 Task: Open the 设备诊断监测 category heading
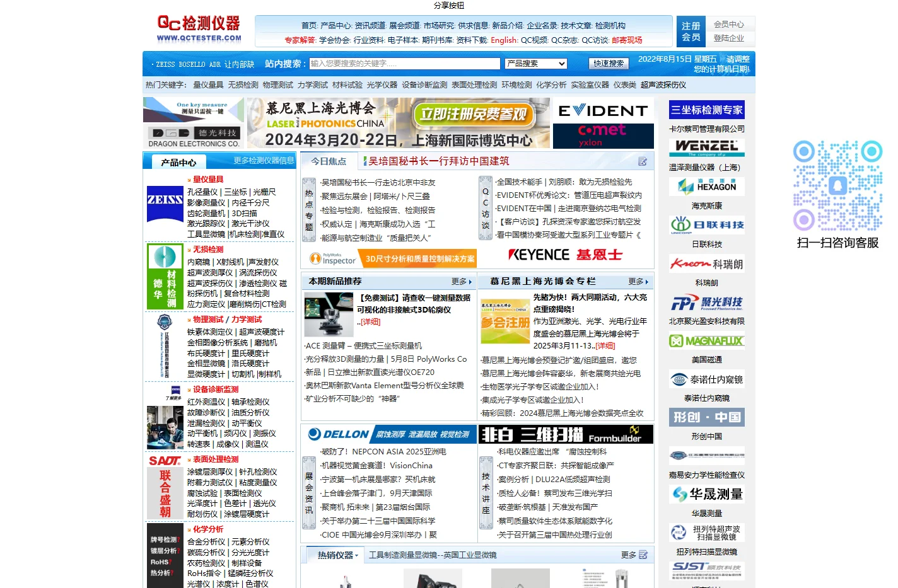click(216, 389)
